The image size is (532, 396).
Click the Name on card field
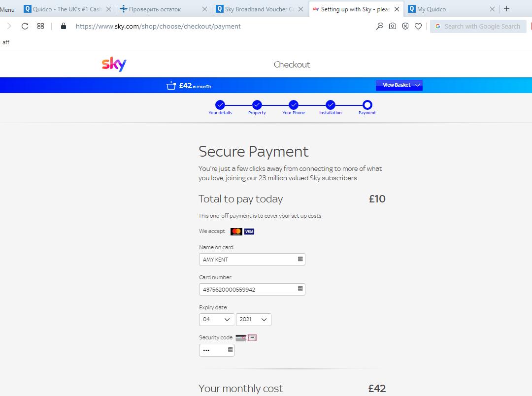tap(248, 260)
